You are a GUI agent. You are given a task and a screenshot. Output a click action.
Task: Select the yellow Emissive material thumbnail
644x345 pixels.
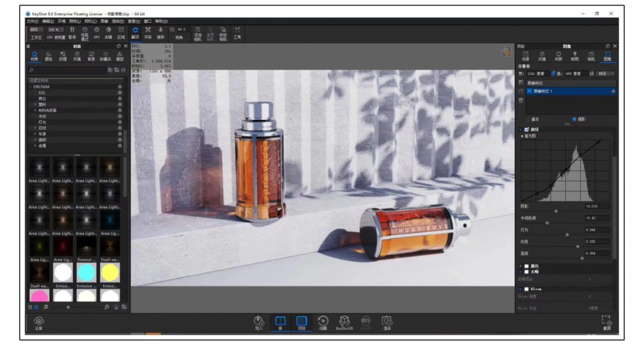(110, 272)
